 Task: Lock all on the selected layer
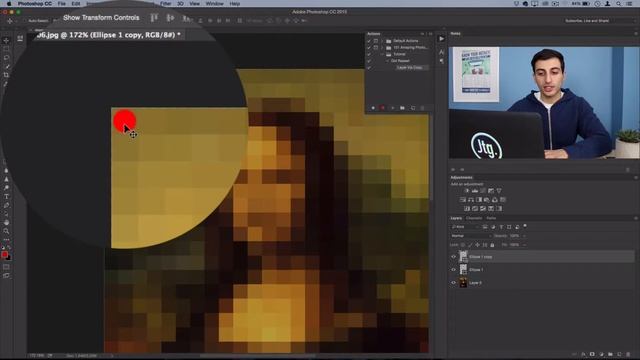pyautogui.click(x=492, y=245)
